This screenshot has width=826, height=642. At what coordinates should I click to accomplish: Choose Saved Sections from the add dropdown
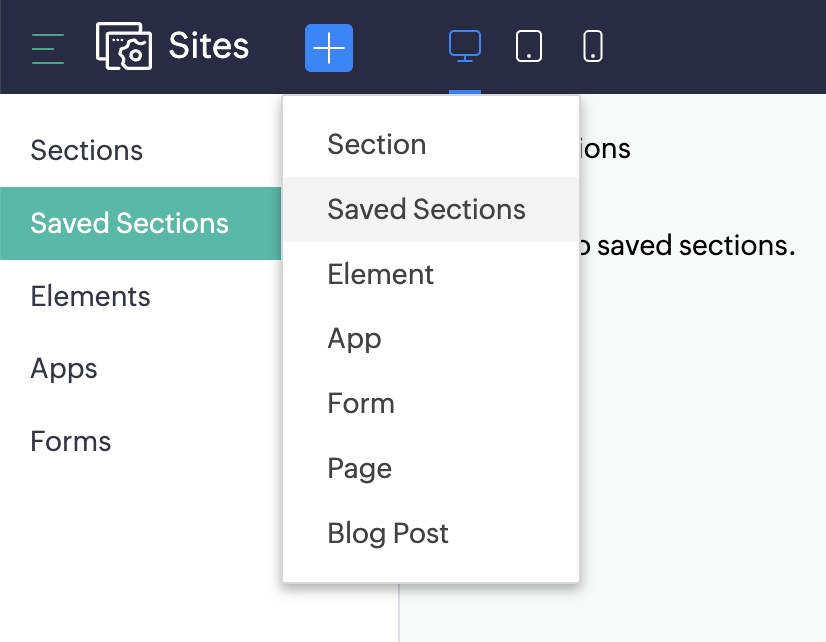(427, 210)
